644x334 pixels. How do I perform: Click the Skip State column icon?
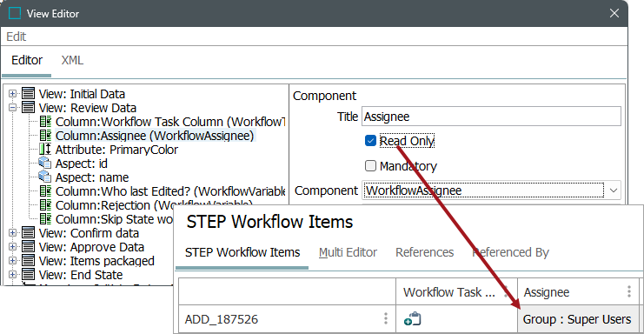(x=45, y=219)
